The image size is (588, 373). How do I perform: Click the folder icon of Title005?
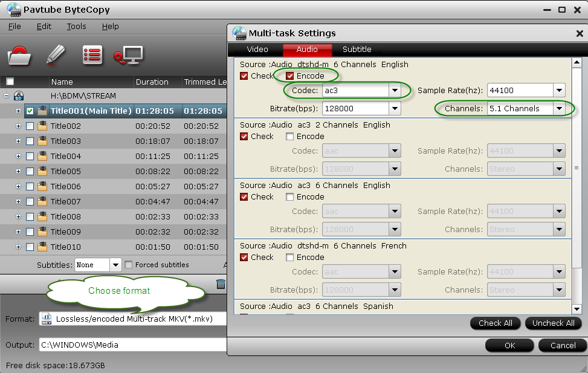tap(42, 171)
